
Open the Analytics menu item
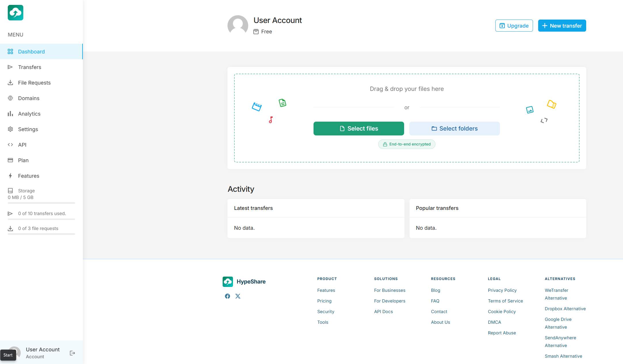[41, 114]
